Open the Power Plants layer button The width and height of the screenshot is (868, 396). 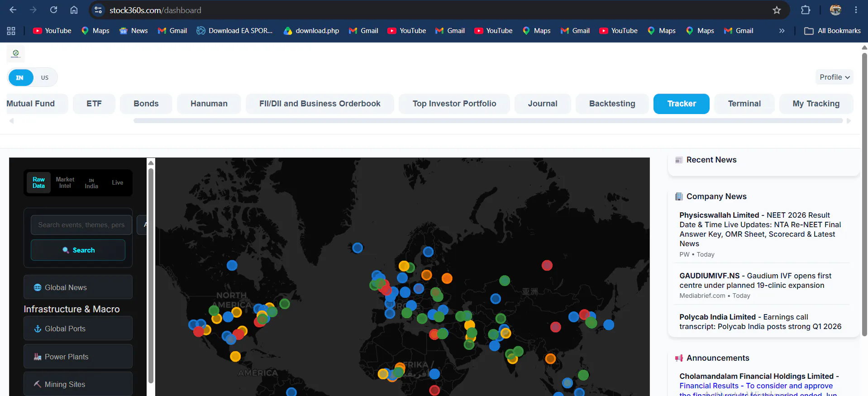78,356
